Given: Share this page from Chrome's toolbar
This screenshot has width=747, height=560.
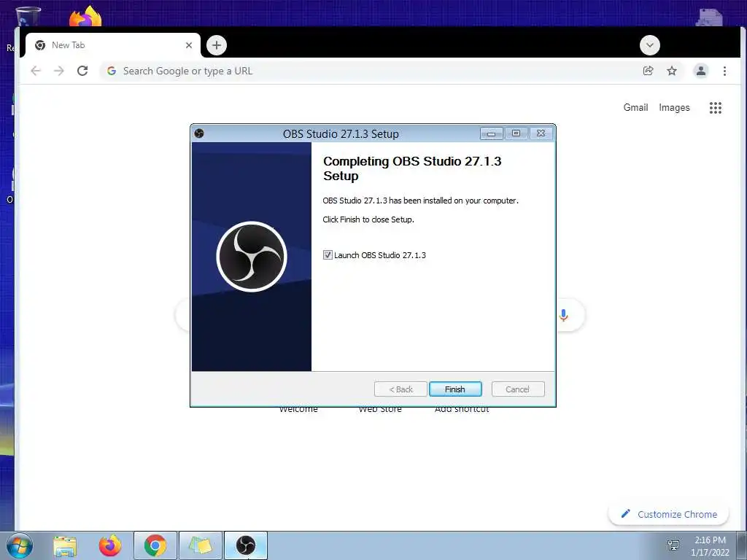Looking at the screenshot, I should (x=648, y=71).
